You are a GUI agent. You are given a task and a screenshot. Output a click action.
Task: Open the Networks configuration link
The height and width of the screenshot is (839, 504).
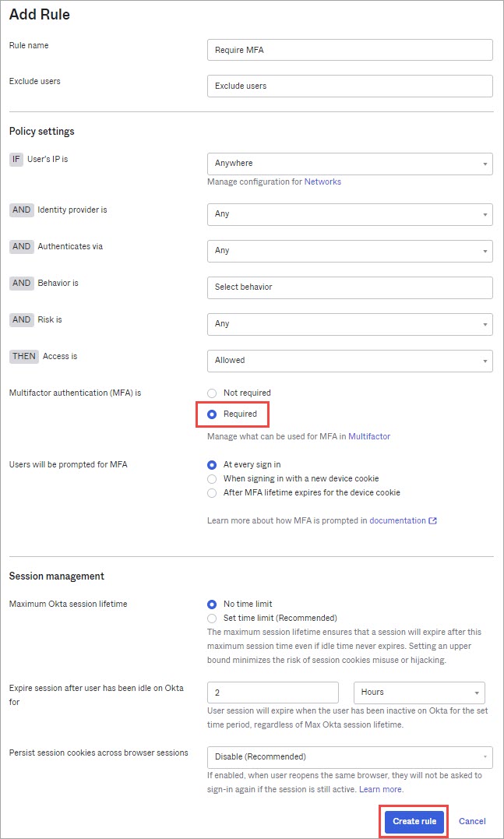(x=322, y=182)
